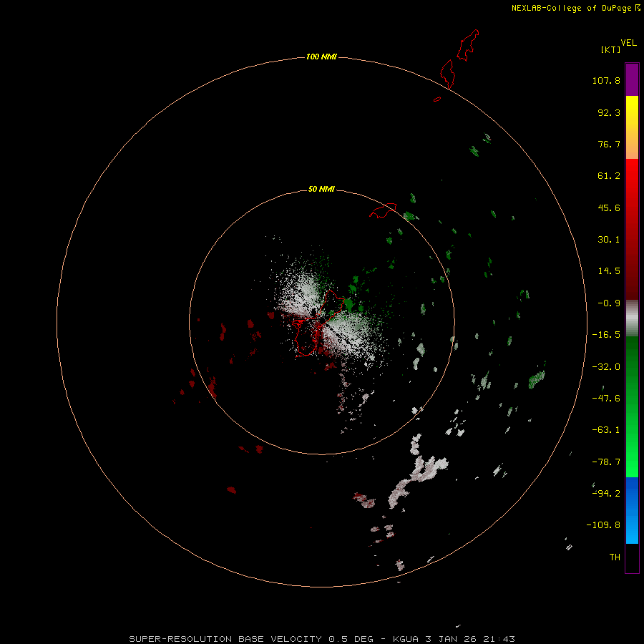644x644 pixels.
Task: Click the 76.7 velocity scale value
Action: (x=609, y=144)
